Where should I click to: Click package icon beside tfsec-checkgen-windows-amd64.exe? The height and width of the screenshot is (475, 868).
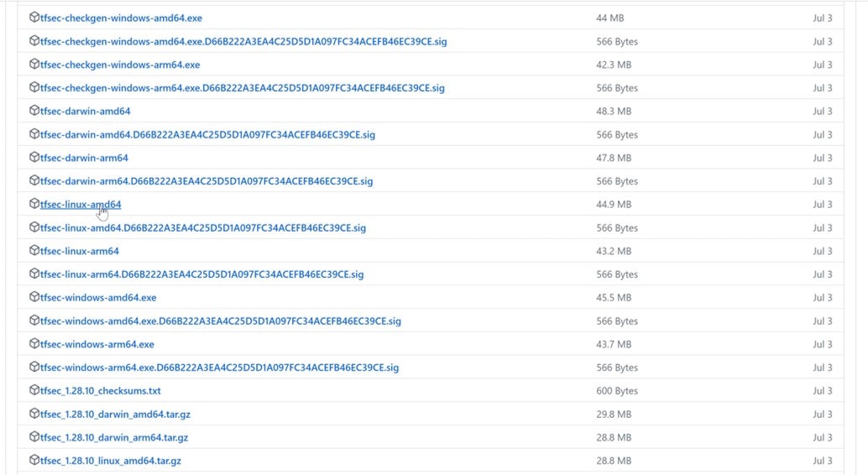click(x=34, y=17)
